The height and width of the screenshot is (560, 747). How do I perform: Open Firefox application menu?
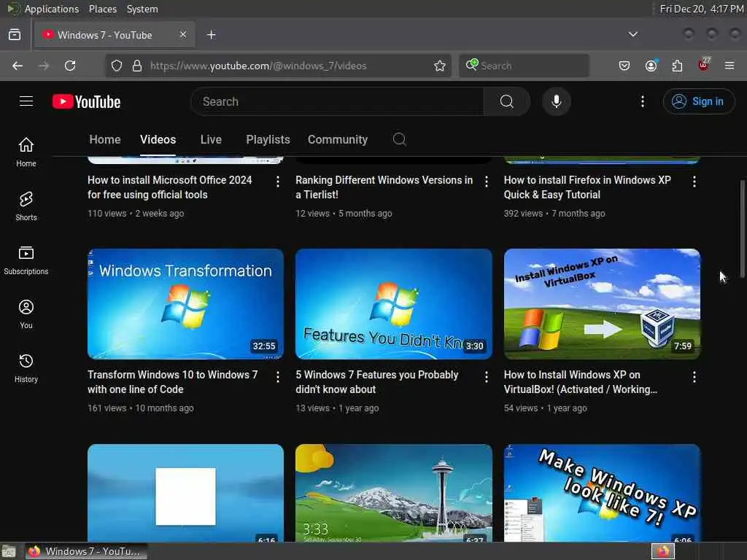point(729,66)
